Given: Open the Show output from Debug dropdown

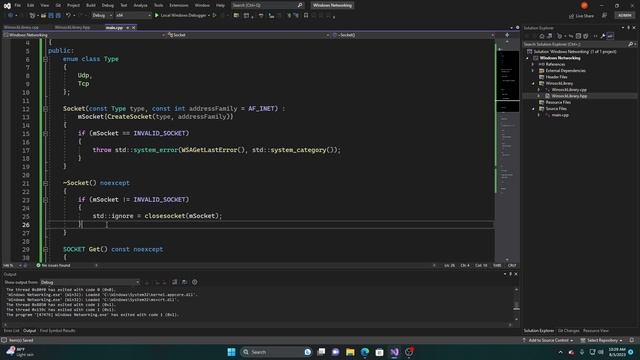Looking at the screenshot, I should pos(90,282).
